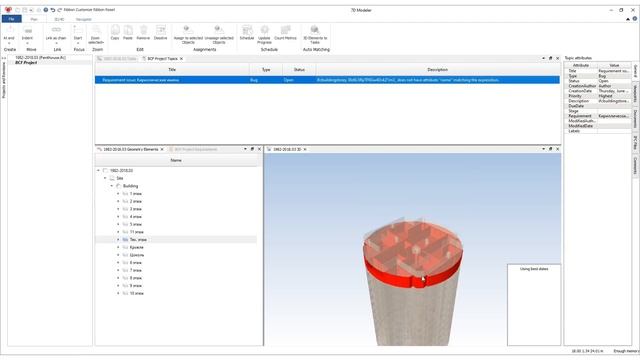
Task: Click the Schedule icon in the ribbon
Action: [x=247, y=30]
